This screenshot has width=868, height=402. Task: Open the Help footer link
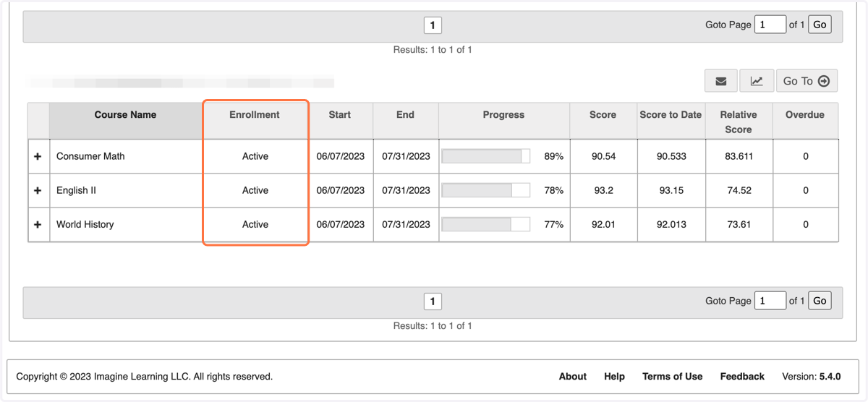pyautogui.click(x=614, y=377)
